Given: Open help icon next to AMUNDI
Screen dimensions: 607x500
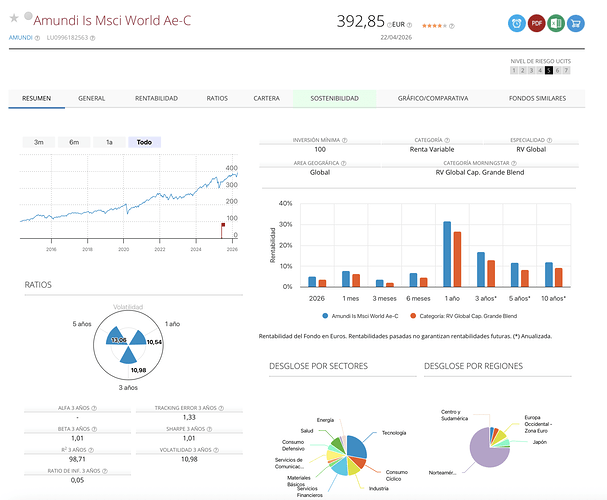Looking at the screenshot, I should [37, 38].
